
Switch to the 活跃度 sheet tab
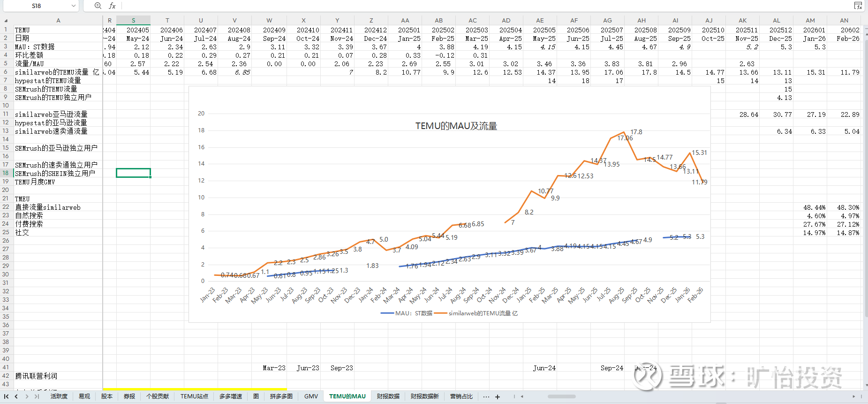tap(59, 396)
